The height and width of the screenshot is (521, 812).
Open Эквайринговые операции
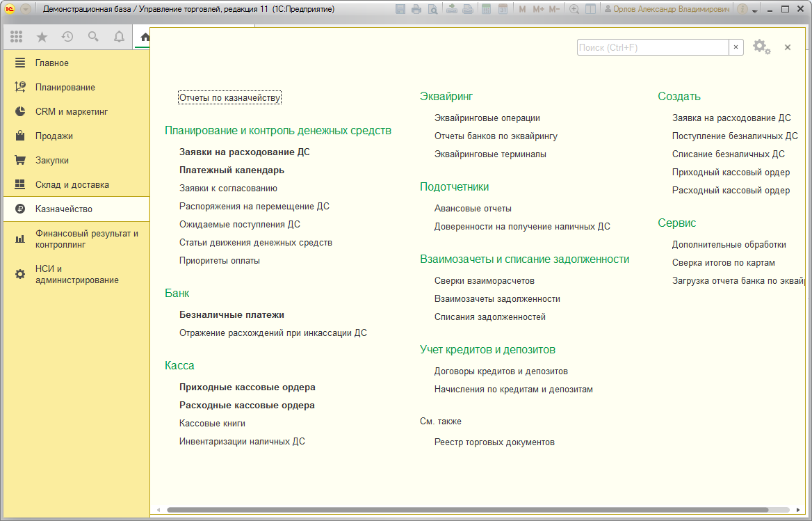pyautogui.click(x=487, y=118)
